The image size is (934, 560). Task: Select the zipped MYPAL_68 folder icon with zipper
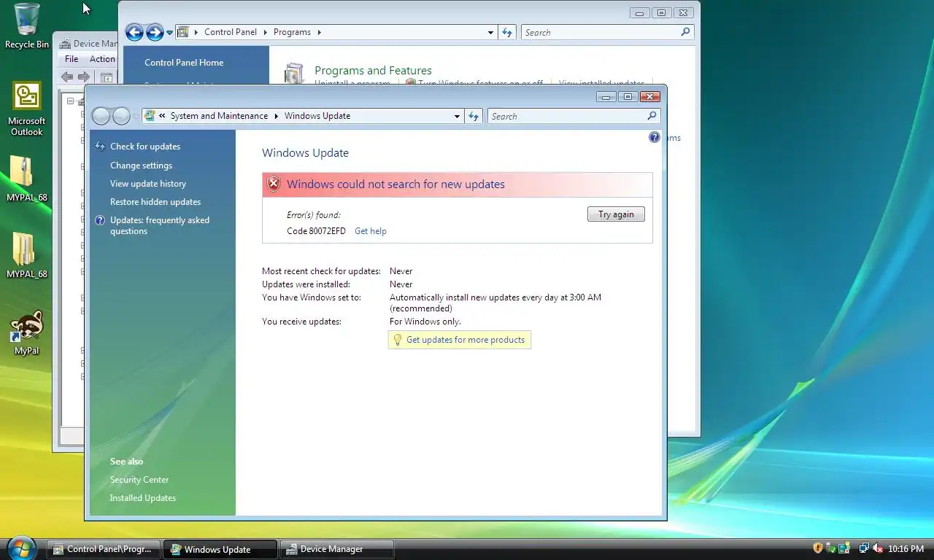[x=22, y=172]
